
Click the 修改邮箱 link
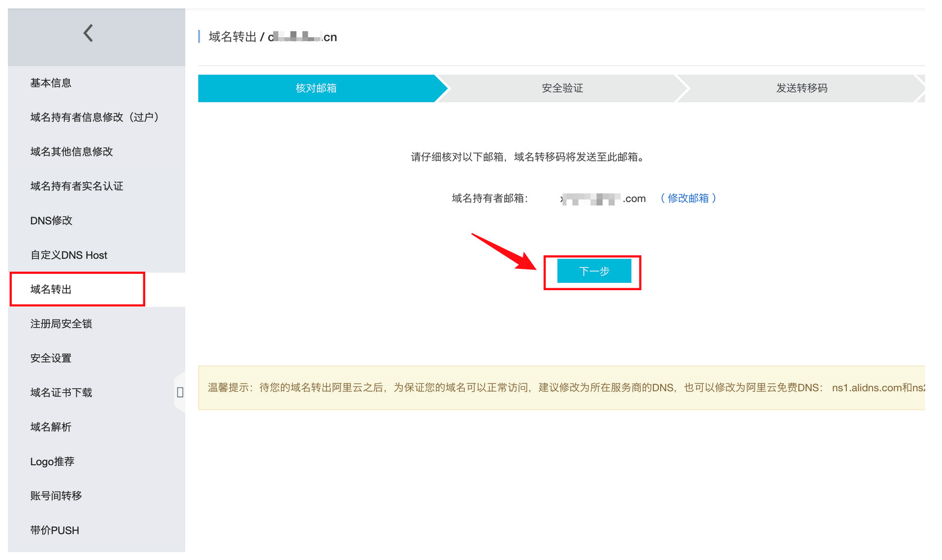(x=688, y=198)
